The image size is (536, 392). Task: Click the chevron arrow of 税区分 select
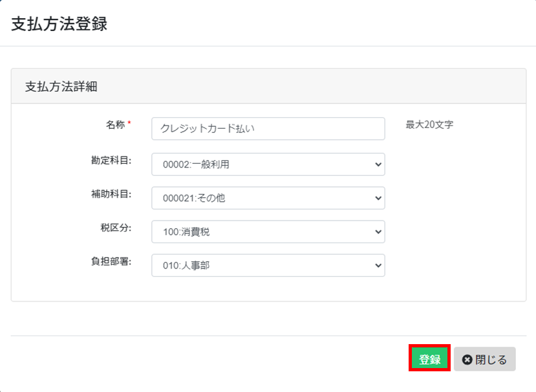pyautogui.click(x=378, y=232)
